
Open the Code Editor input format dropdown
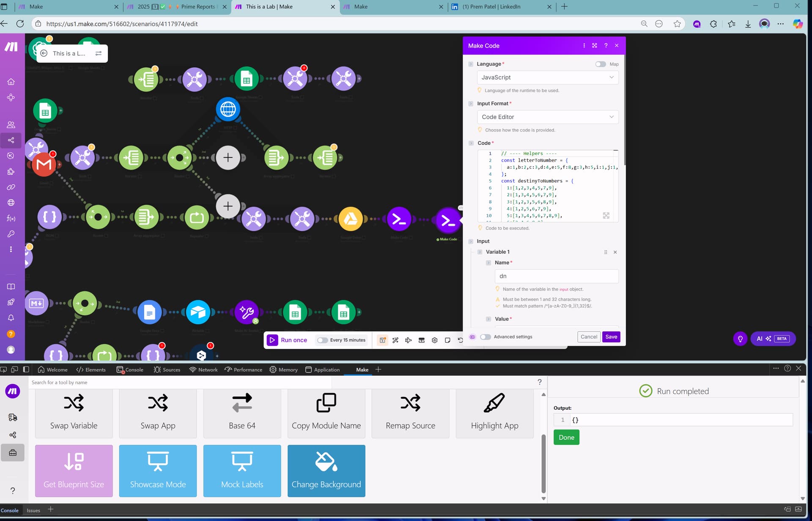(547, 117)
